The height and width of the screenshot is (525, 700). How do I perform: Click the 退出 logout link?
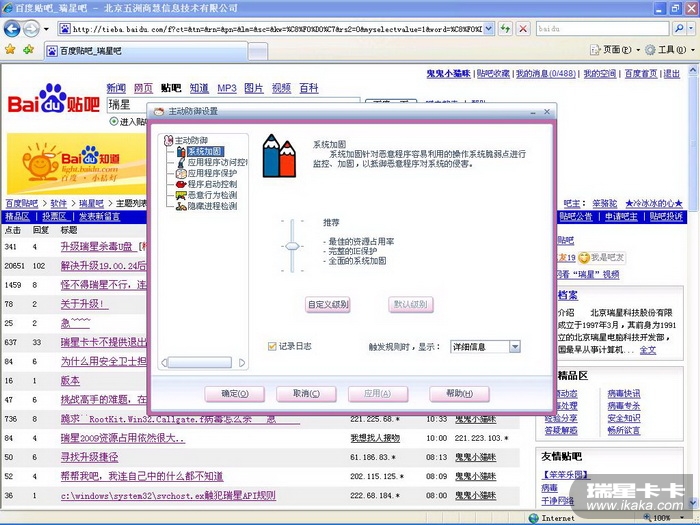coord(671,74)
